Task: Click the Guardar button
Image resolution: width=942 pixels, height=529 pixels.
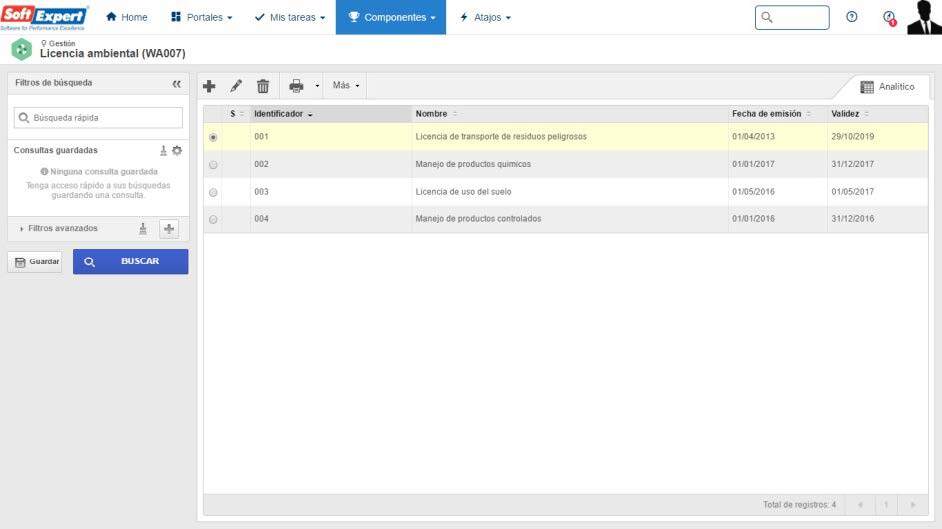Action: (35, 262)
